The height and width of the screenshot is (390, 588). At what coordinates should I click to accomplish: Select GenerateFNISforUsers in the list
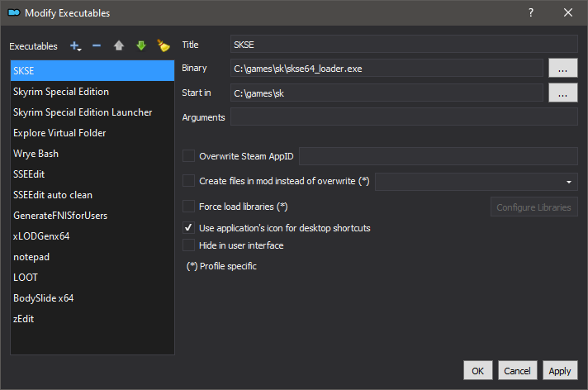point(92,216)
